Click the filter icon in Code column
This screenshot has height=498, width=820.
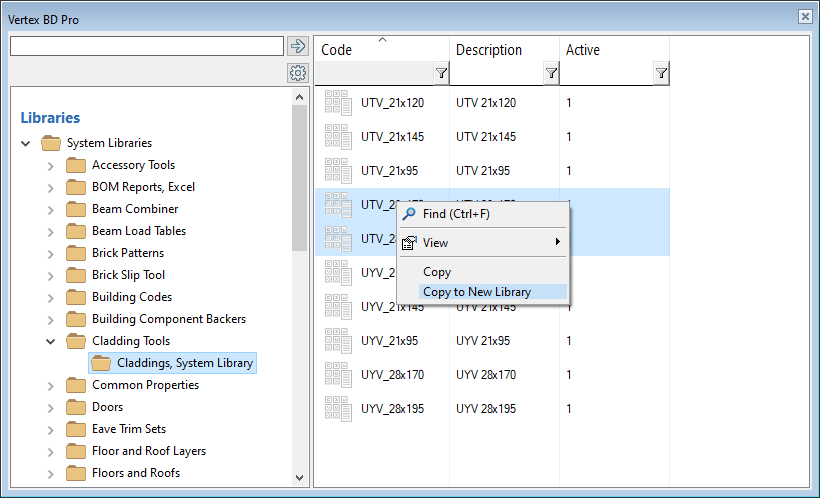tap(441, 73)
